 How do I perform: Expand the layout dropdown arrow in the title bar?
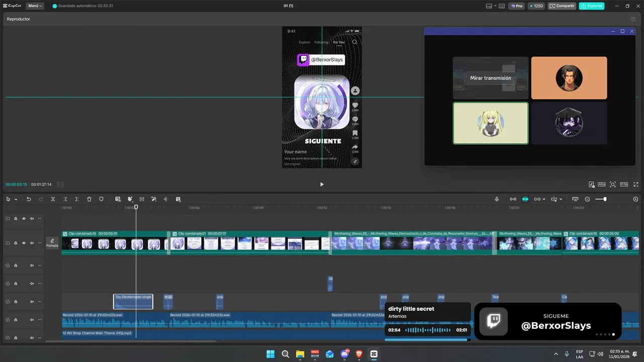point(495,6)
